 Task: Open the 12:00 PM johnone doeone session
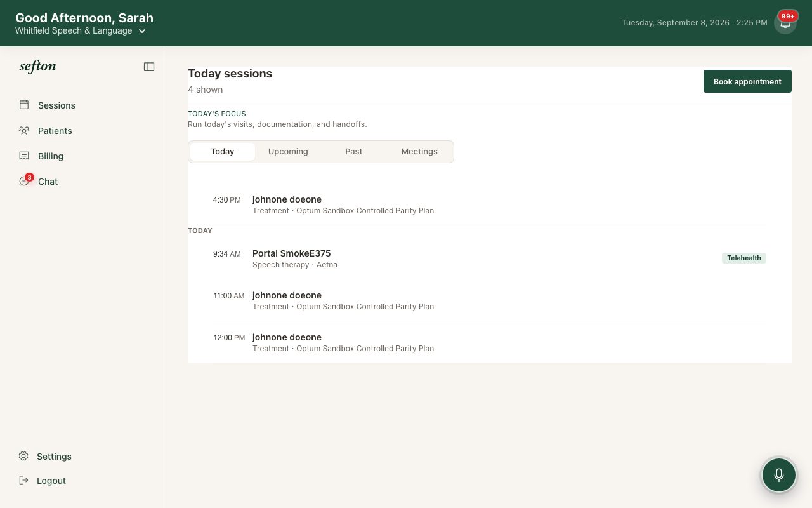(490, 342)
